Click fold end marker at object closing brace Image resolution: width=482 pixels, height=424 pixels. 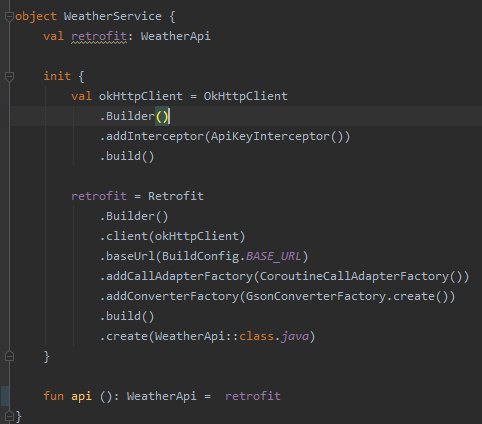9,416
